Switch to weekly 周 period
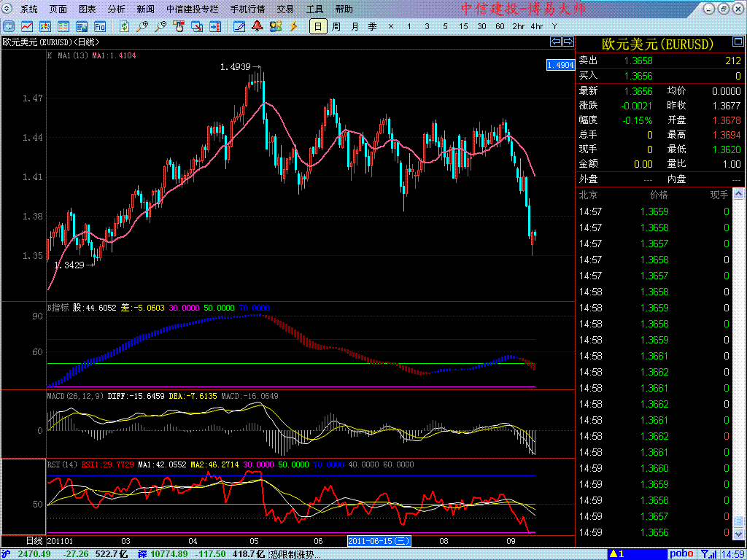This screenshot has width=747, height=560. (336, 26)
